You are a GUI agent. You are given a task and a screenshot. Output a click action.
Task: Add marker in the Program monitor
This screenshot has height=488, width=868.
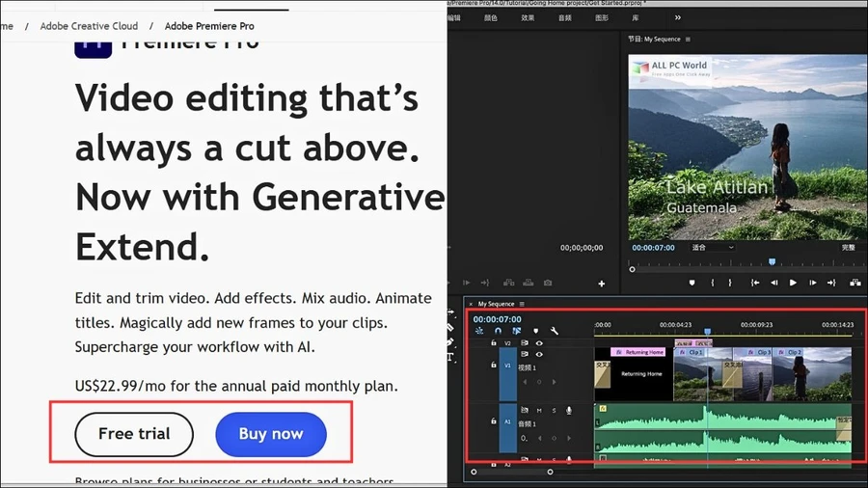pyautogui.click(x=692, y=283)
